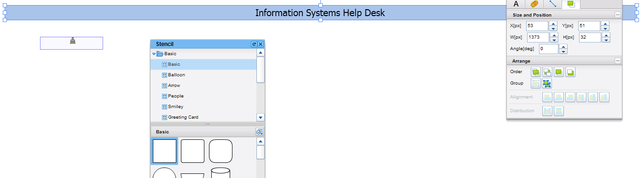Open the Line style tab
Image resolution: width=644 pixels, height=178 pixels.
point(553,4)
